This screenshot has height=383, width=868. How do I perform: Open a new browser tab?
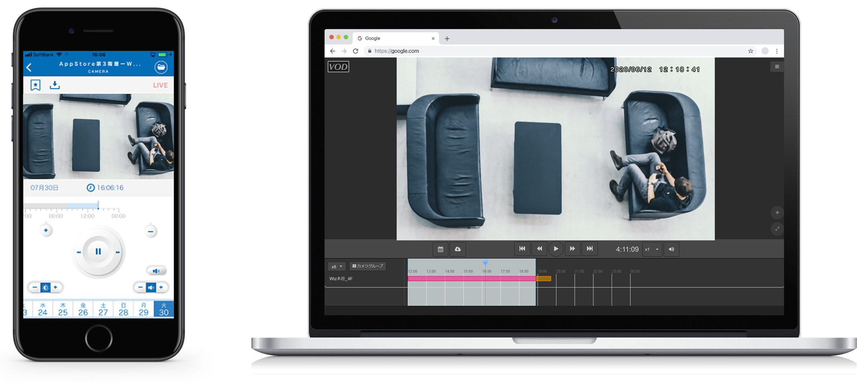[447, 39]
